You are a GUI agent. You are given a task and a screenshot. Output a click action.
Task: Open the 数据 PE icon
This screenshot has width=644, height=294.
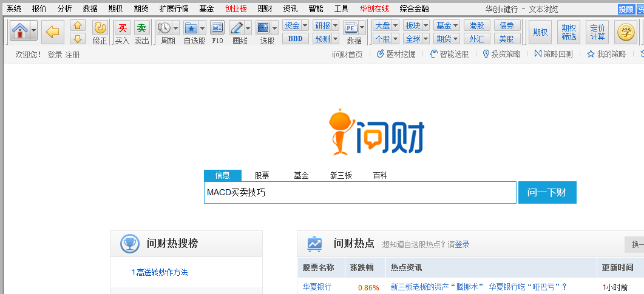[x=351, y=28]
